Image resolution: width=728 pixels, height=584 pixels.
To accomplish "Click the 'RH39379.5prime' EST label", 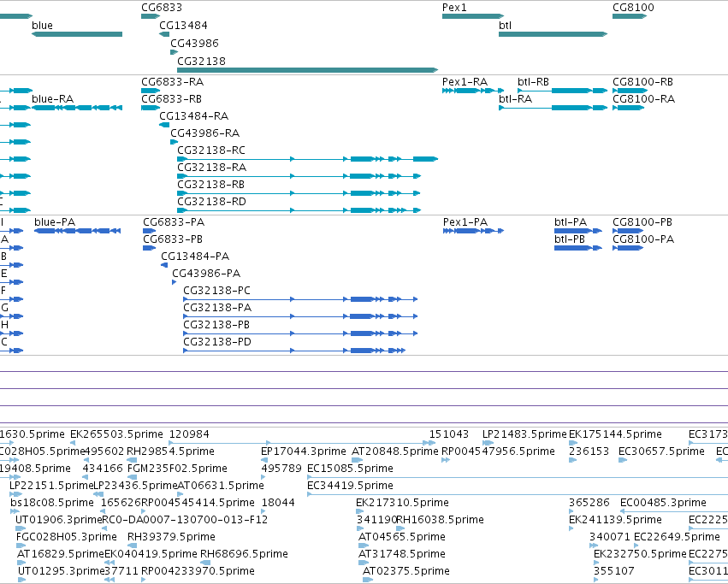I will (171, 538).
